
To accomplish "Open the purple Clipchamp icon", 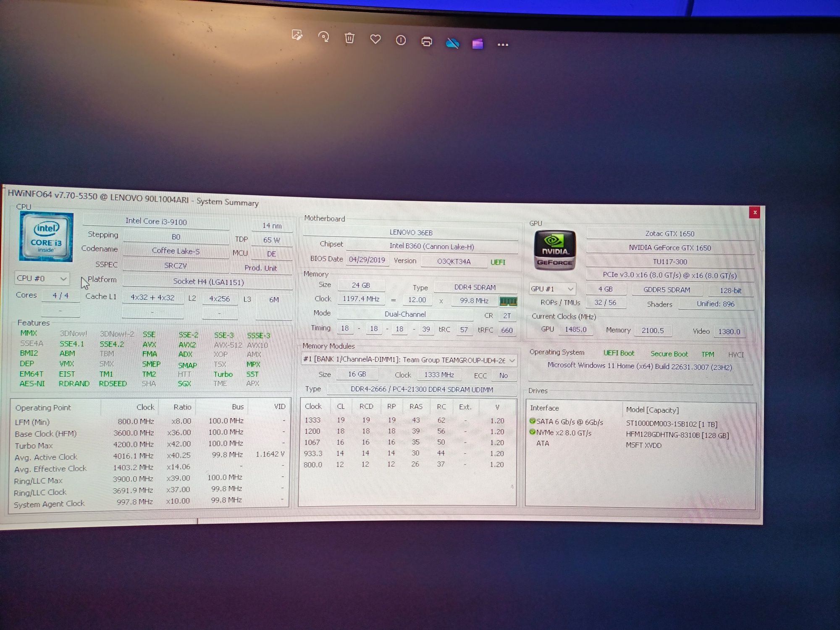I will (478, 44).
